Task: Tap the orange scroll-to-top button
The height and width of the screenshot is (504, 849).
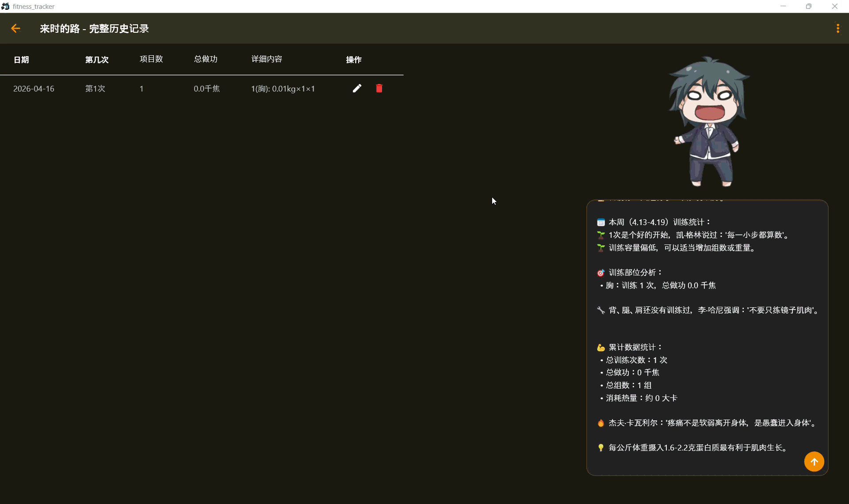Action: pyautogui.click(x=814, y=462)
